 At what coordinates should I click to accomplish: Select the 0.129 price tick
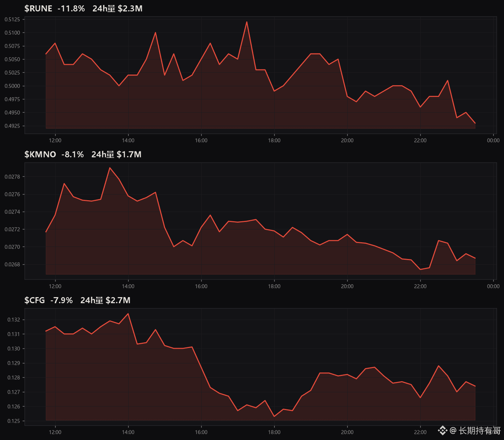(x=14, y=363)
